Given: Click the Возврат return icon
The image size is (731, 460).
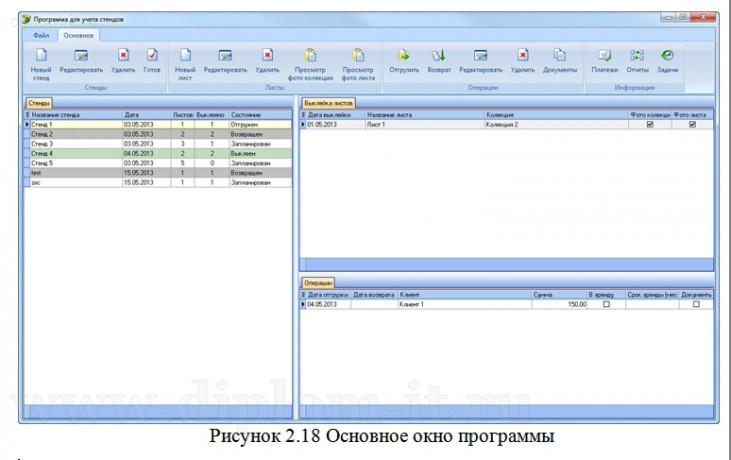Looking at the screenshot, I should pos(439,55).
